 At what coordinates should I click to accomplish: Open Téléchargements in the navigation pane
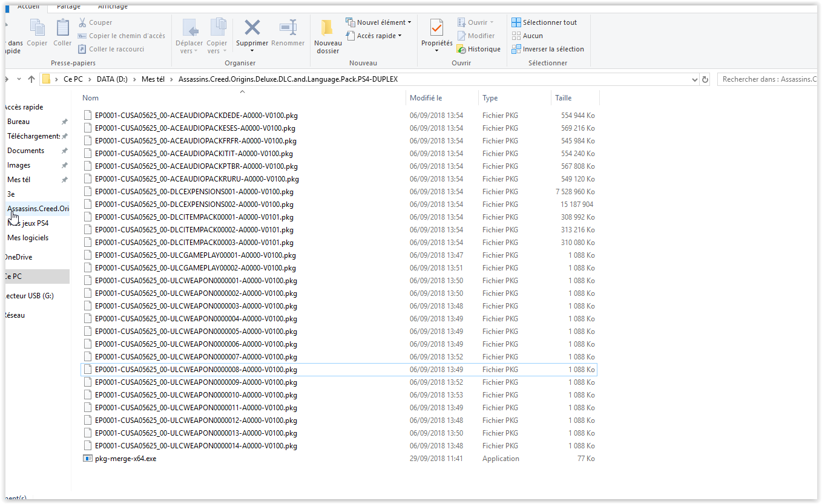(33, 136)
